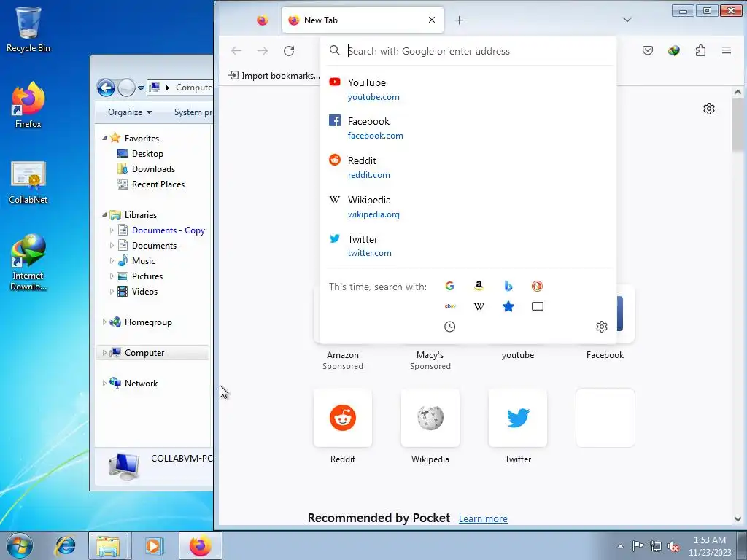Click the Firefox View pinned tab icon
This screenshot has height=560, width=747.
262,20
